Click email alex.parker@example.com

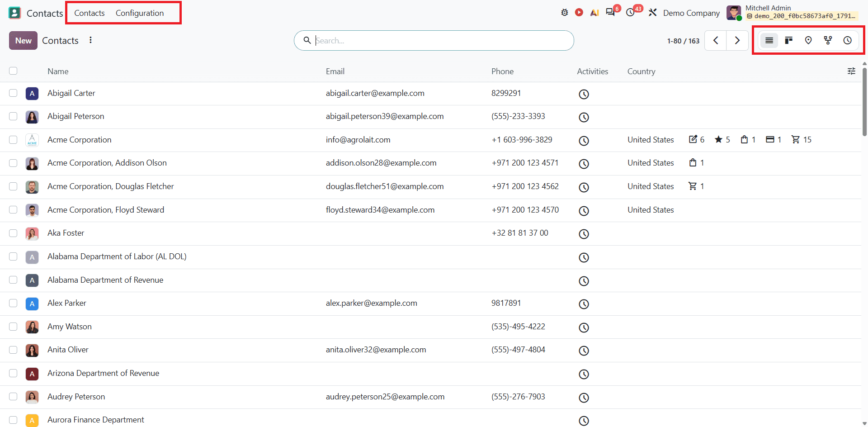tap(371, 303)
